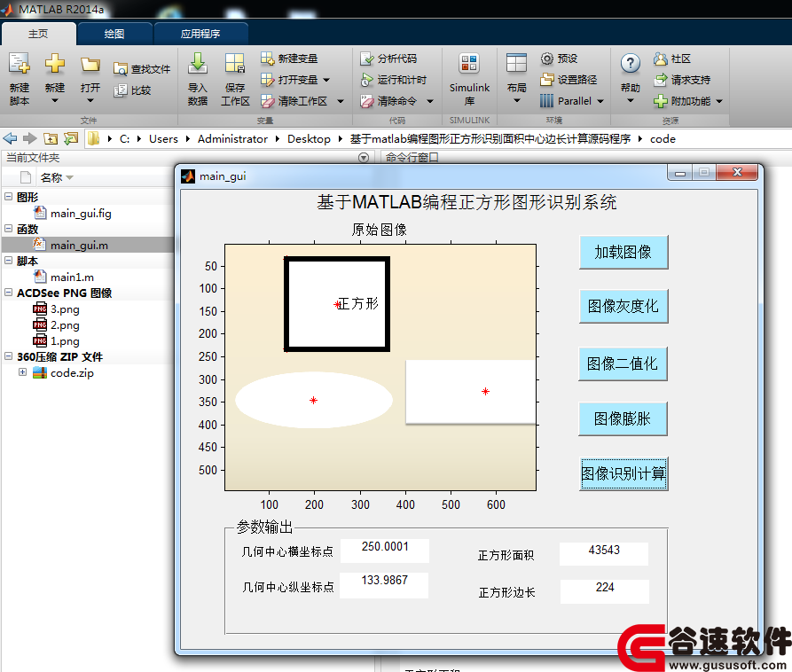The height and width of the screenshot is (672, 792).
Task: Click the 图像二值化 button
Action: pos(623,363)
